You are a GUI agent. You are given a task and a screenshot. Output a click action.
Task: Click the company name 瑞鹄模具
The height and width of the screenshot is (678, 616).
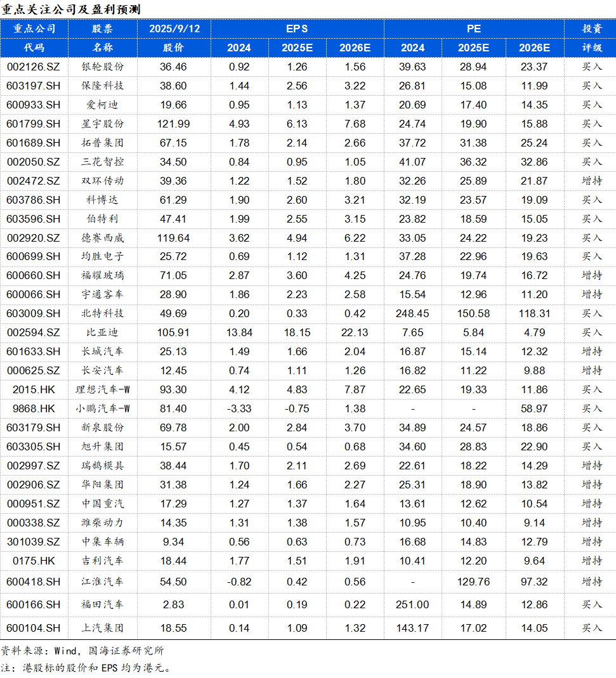[x=103, y=466]
